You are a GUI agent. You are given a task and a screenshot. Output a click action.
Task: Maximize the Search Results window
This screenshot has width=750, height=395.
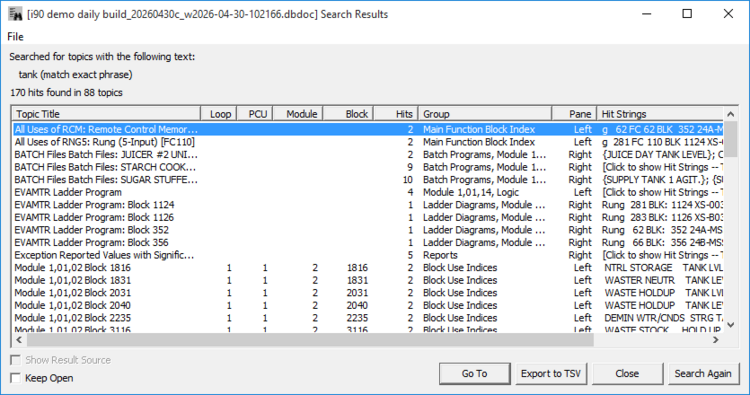pyautogui.click(x=687, y=14)
